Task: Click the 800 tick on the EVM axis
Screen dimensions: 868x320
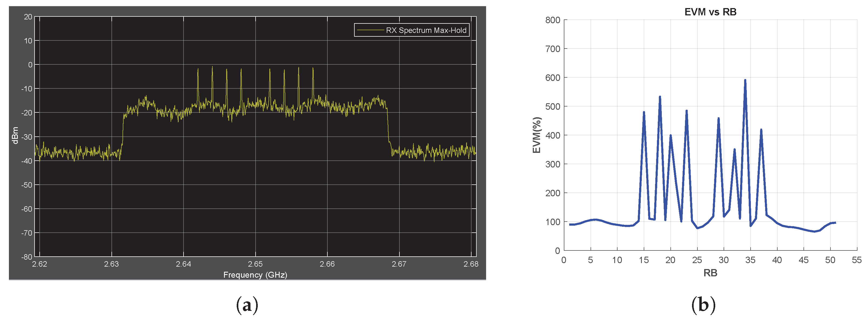Action: (x=552, y=20)
